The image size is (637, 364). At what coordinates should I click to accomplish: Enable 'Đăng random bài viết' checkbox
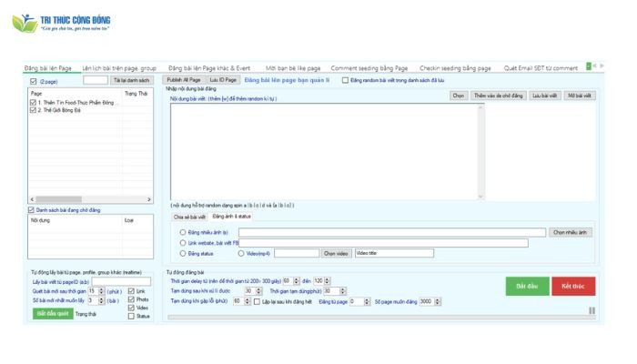[x=345, y=80]
